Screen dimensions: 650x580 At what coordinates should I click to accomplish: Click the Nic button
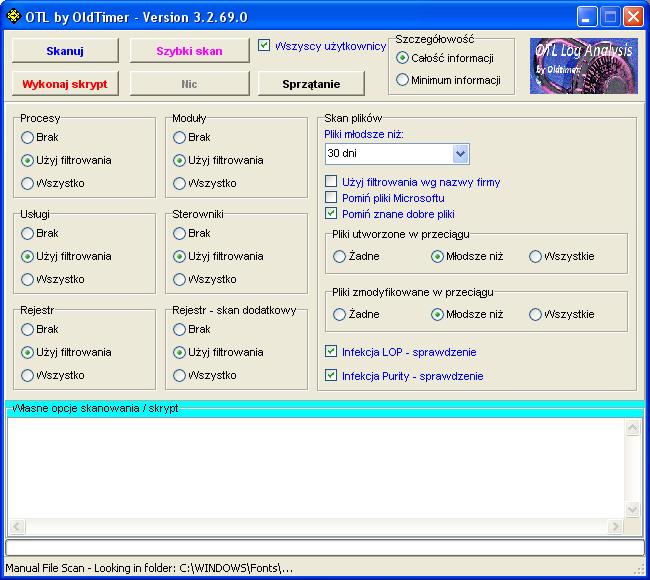(189, 84)
